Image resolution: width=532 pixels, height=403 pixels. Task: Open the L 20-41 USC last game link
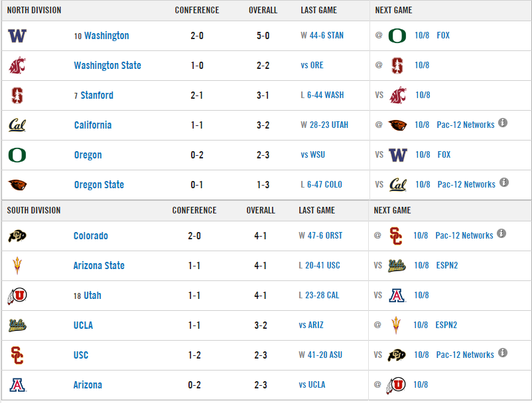(319, 265)
